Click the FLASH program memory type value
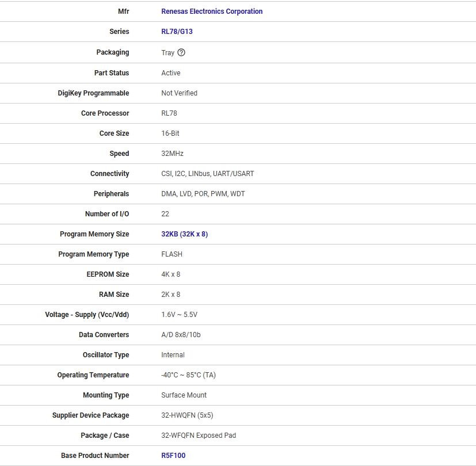Image resolution: width=476 pixels, height=466 pixels. (172, 254)
